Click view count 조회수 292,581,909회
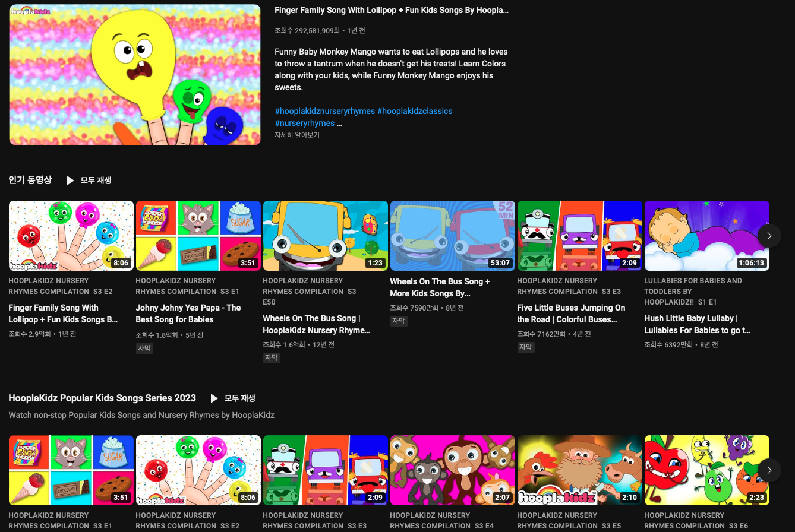795x532 pixels. pos(307,30)
